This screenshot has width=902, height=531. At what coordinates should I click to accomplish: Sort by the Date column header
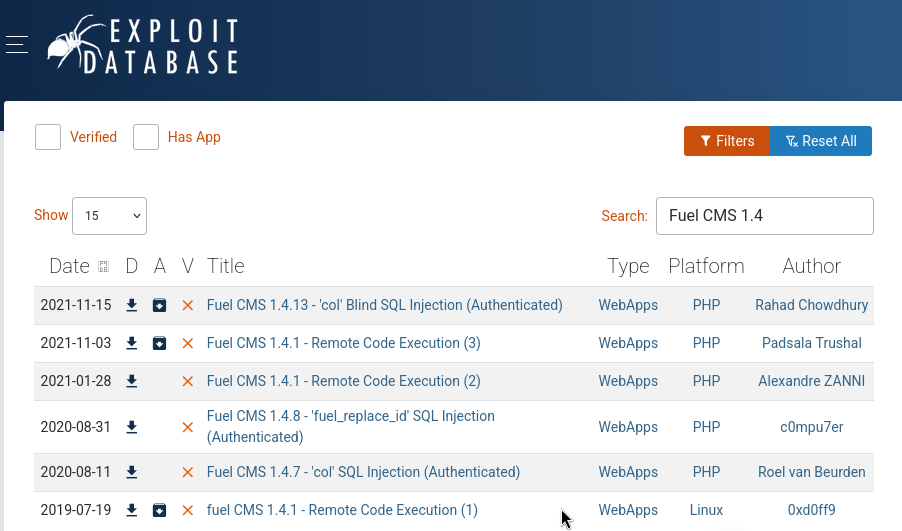point(70,266)
